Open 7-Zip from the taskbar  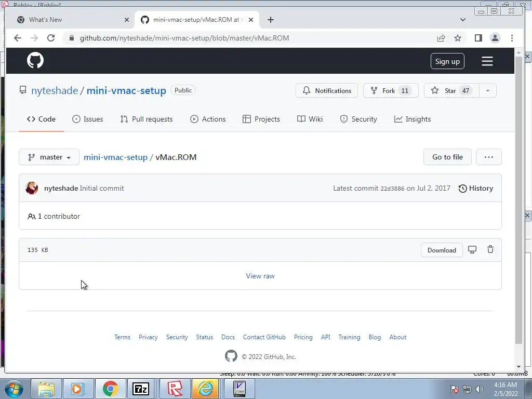(x=141, y=389)
